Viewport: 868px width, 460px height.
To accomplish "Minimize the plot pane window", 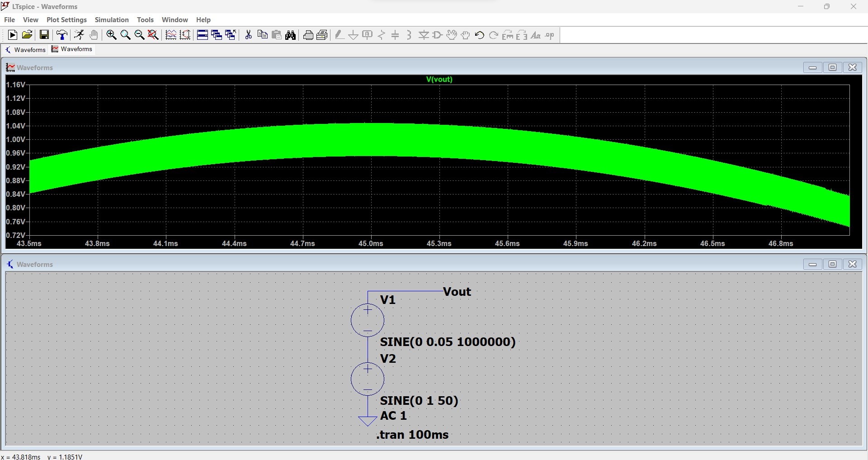I will (812, 67).
